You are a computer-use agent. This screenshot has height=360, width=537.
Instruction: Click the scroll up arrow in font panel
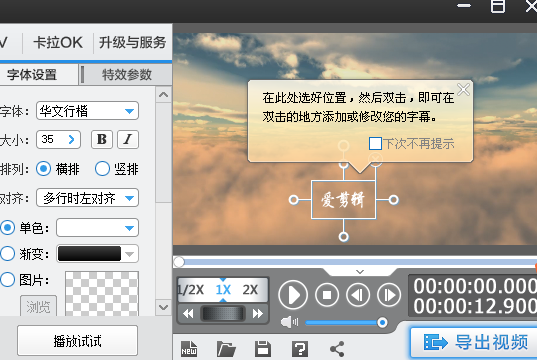pyautogui.click(x=163, y=95)
